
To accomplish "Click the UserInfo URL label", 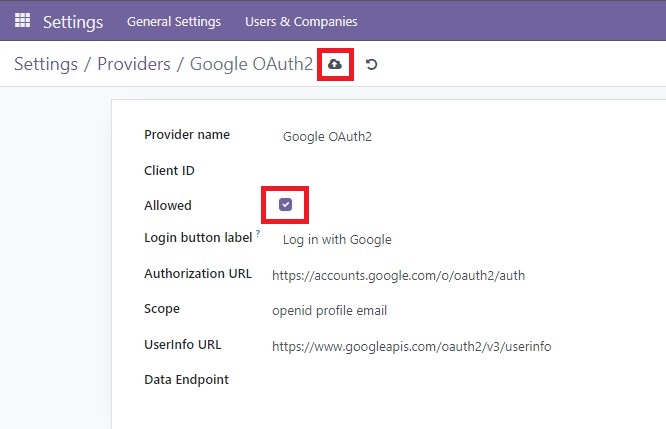I will 183,344.
